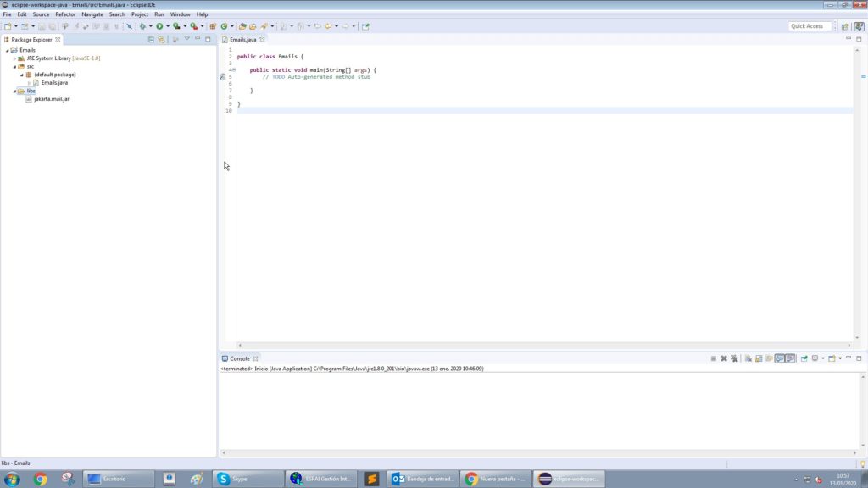Screen dimensions: 868x488
Task: Expand the JRE System Library node
Action: pos(14,58)
